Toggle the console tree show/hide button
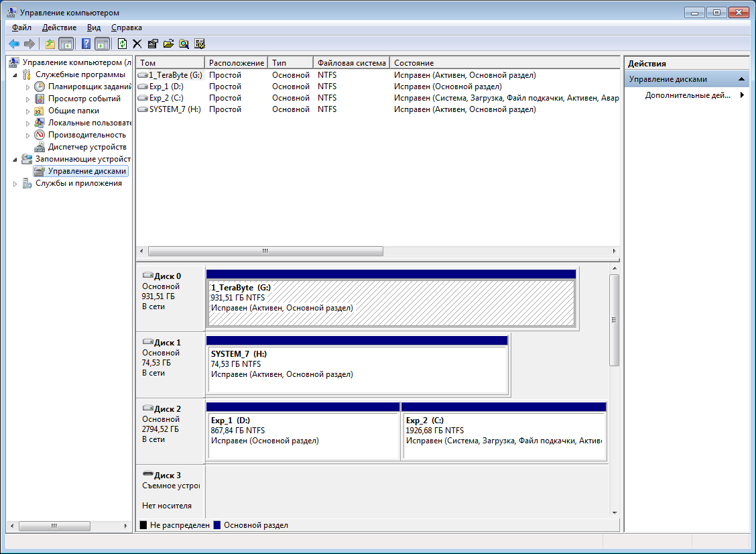 (66, 44)
